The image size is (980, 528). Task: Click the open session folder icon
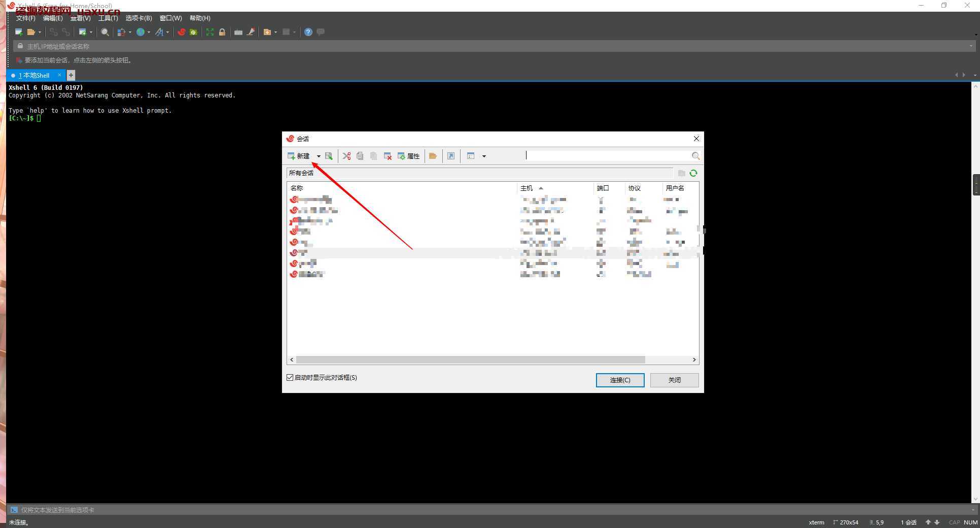click(x=31, y=32)
